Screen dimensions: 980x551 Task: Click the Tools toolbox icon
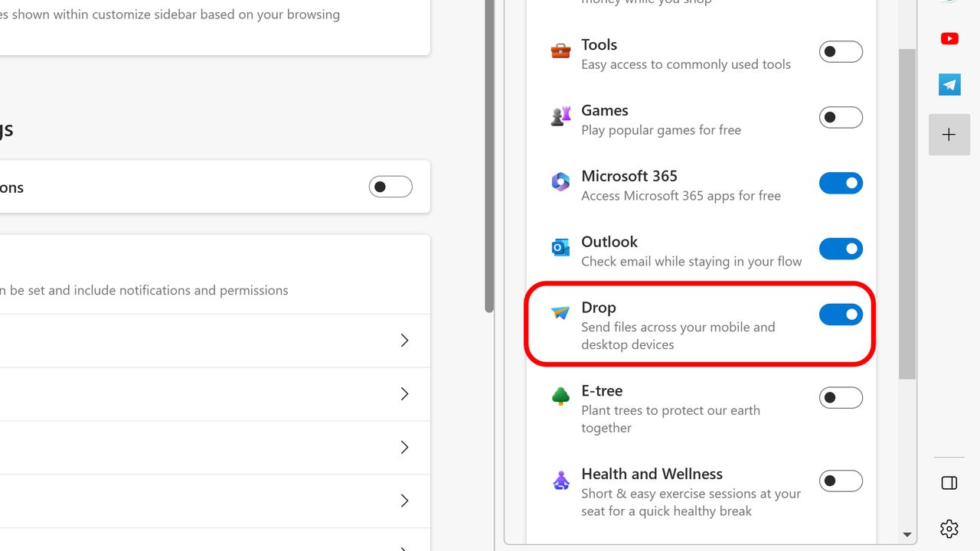(560, 51)
